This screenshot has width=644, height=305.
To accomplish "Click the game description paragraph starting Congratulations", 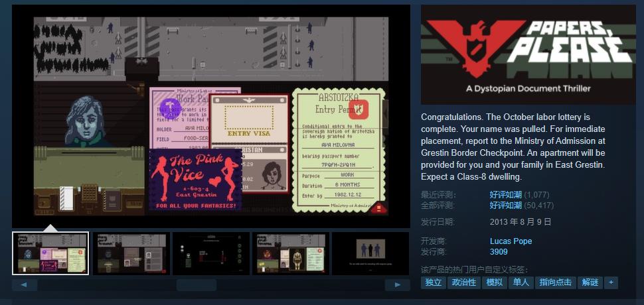I will (513, 147).
